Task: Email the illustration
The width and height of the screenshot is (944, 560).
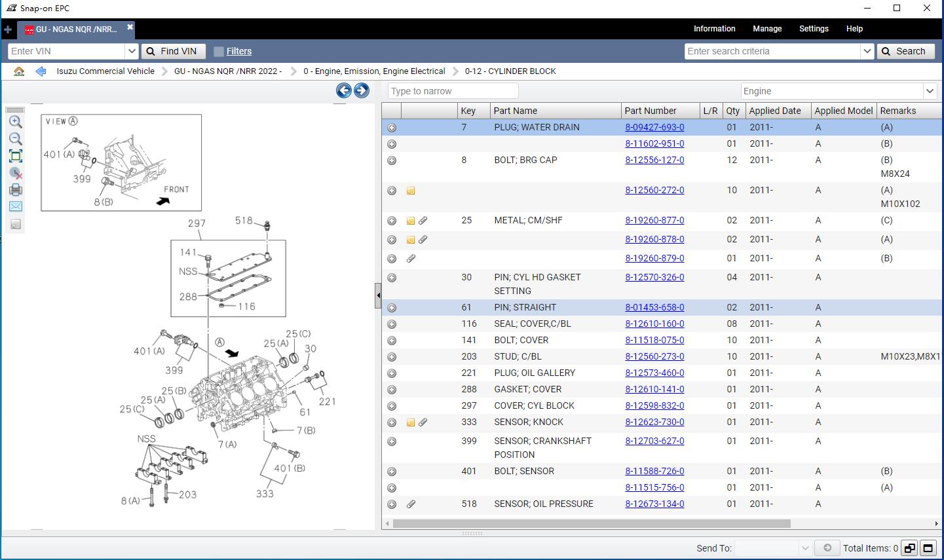Action: click(16, 206)
